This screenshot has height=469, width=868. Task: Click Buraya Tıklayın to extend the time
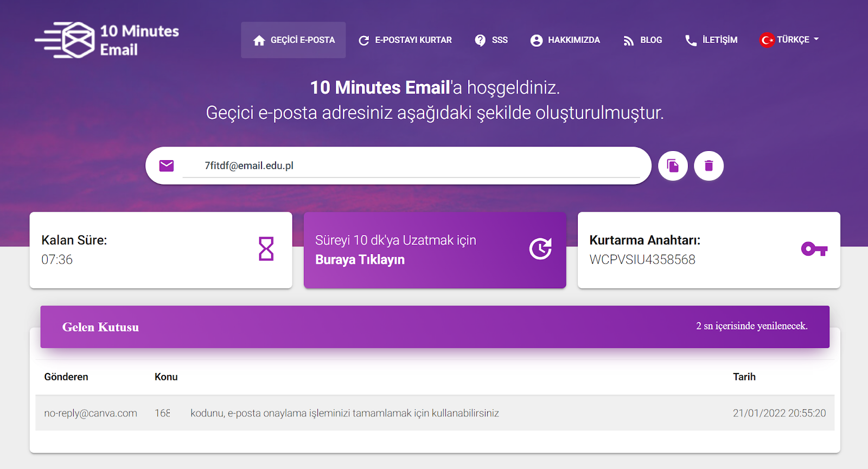tap(360, 259)
